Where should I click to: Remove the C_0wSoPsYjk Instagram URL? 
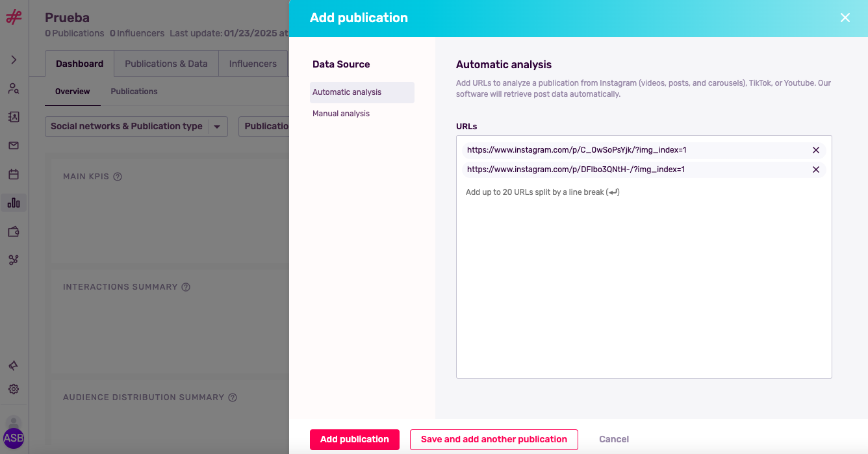(x=816, y=150)
